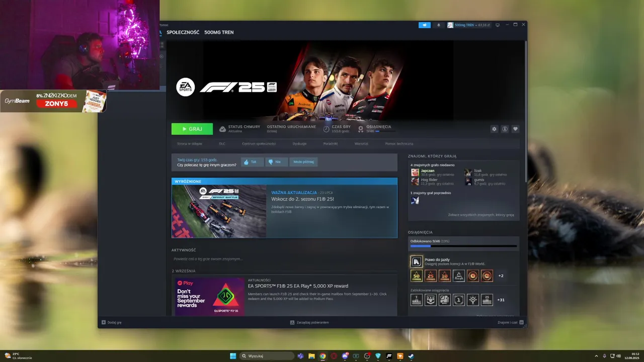This screenshot has width=644, height=362.
Task: Show the +2 more unlocked achievements
Action: pos(501,276)
